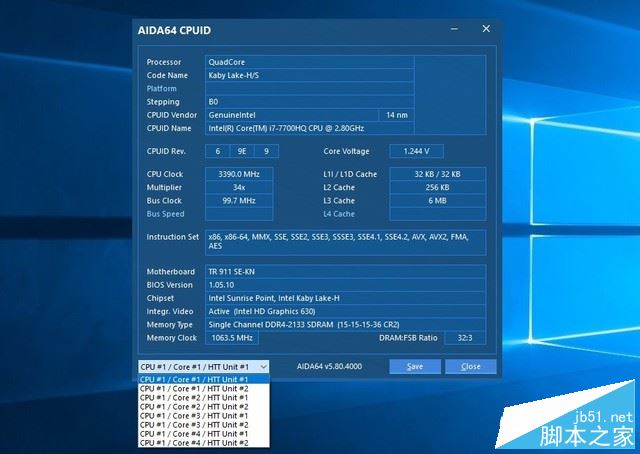Click the Single Channel DDR4-2133 memory value

(345, 325)
